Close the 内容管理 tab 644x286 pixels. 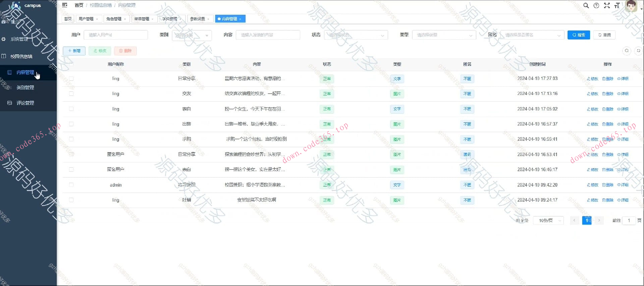click(240, 19)
